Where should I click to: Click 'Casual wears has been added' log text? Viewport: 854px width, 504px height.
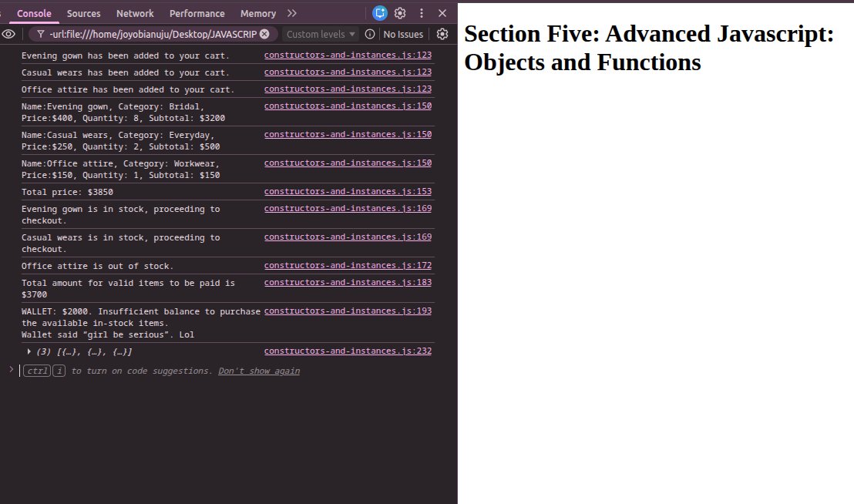pos(126,72)
